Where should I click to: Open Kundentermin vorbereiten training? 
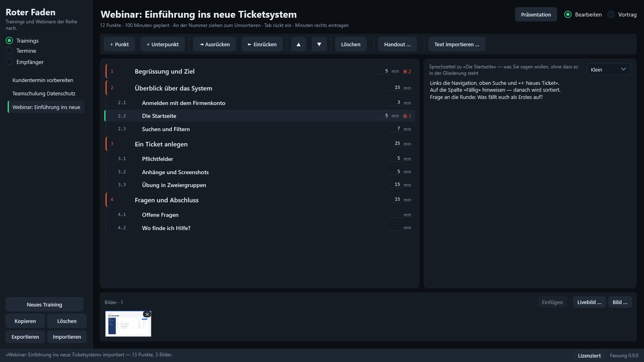46,80
